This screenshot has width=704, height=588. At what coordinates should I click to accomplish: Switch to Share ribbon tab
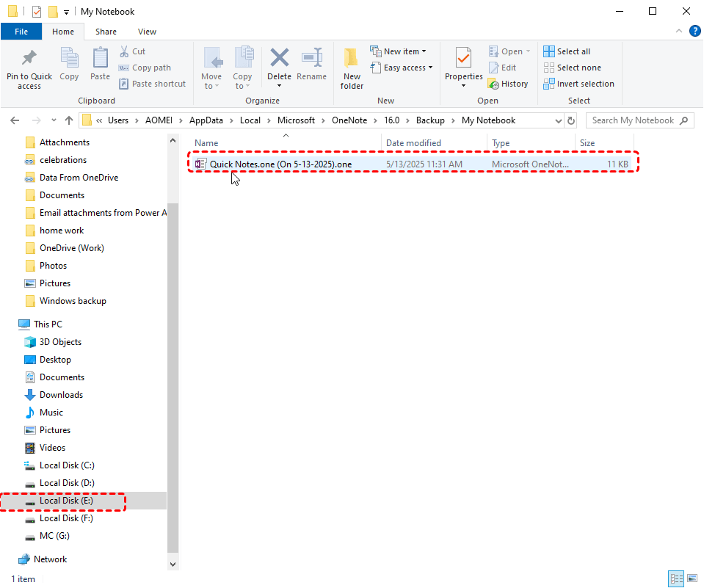106,32
